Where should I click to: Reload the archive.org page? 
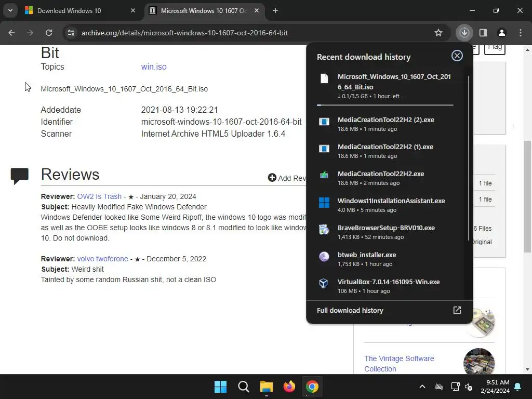pyautogui.click(x=49, y=33)
